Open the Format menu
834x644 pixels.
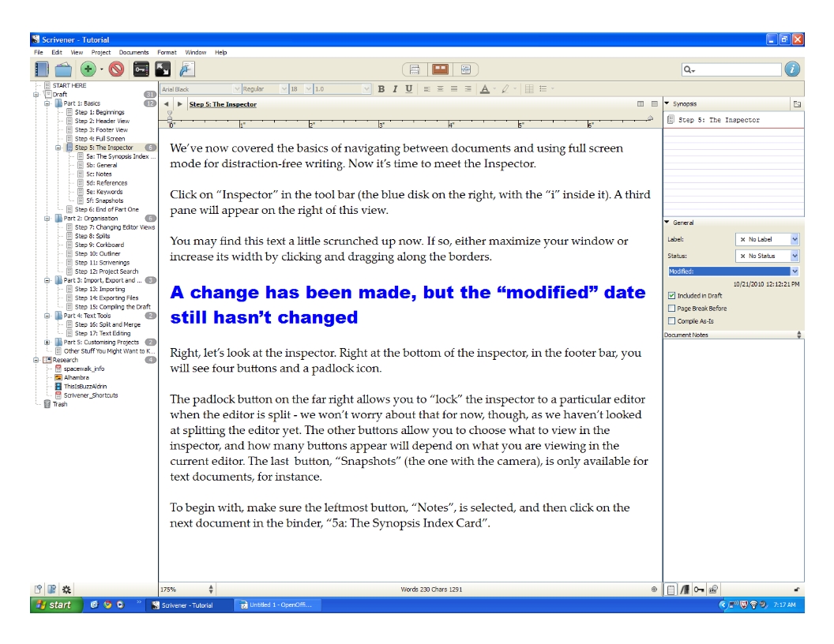coord(167,52)
